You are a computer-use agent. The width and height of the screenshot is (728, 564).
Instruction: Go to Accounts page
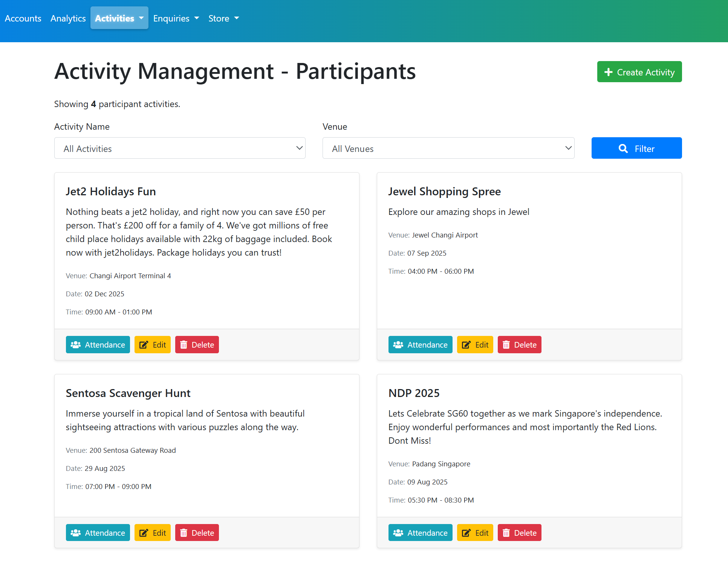[23, 18]
